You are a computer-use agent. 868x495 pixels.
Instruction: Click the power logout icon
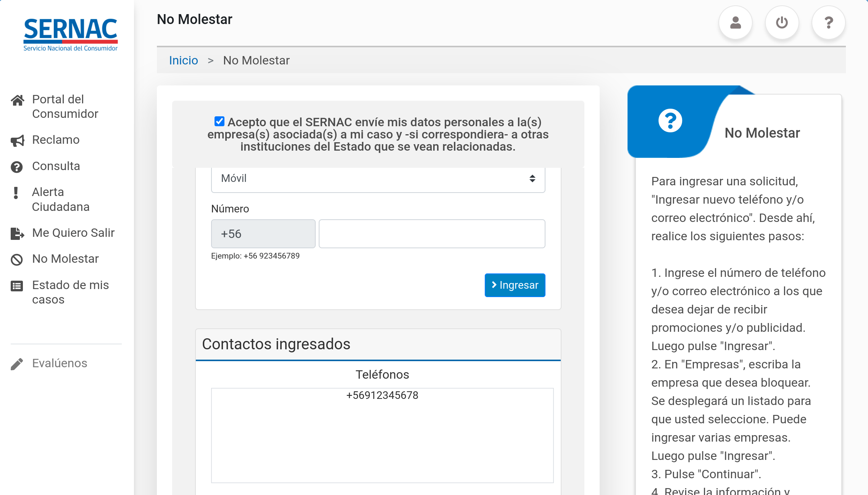(782, 22)
